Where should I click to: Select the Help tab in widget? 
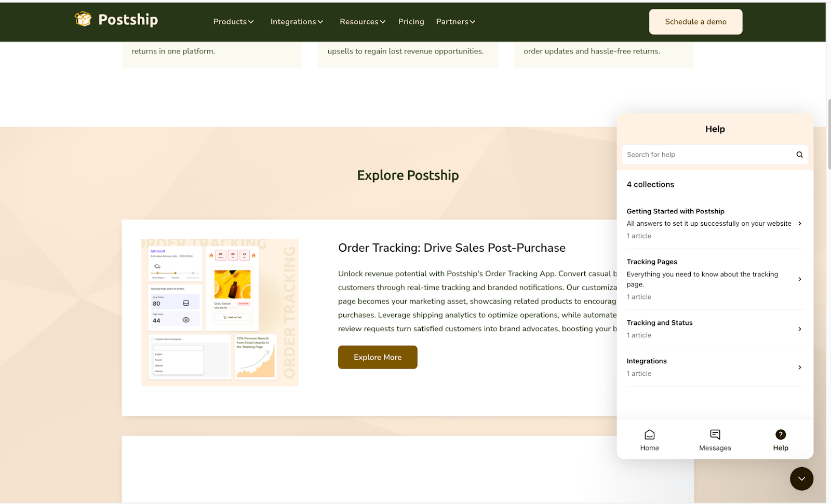780,440
